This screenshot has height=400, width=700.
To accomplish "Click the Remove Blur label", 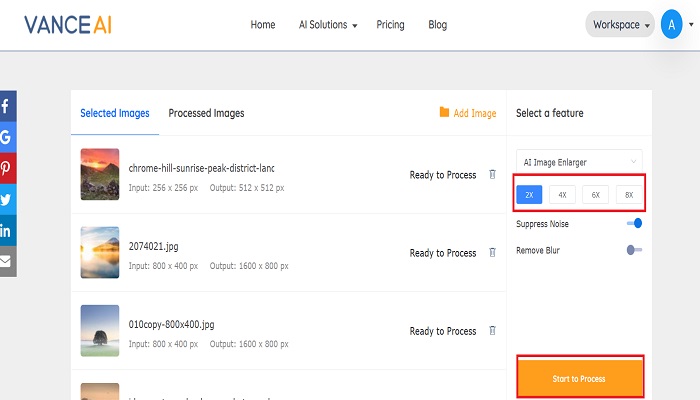I will pyautogui.click(x=538, y=250).
